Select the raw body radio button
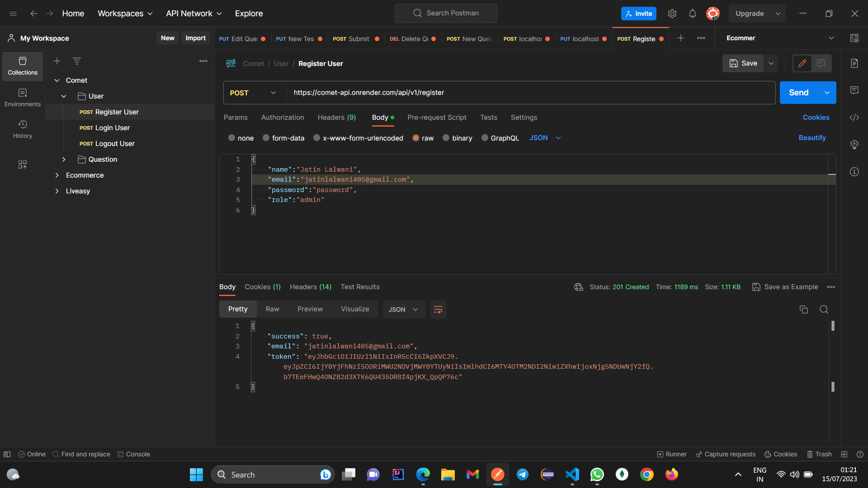Screen dimensions: 868x488 click(415, 138)
